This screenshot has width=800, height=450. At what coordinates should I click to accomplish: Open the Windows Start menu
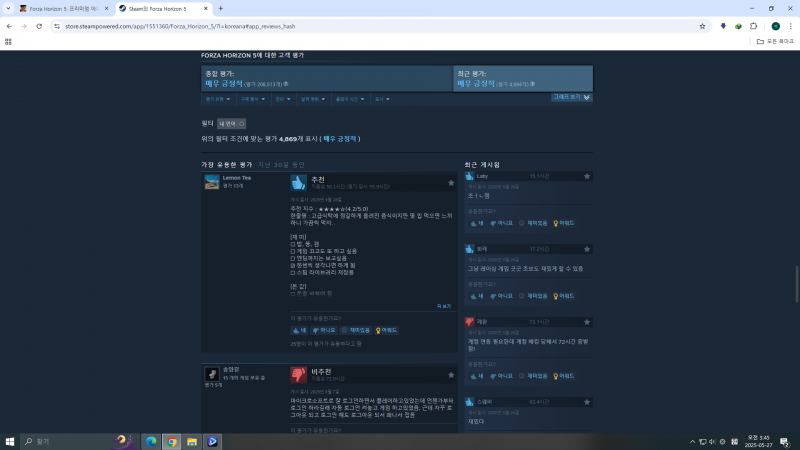coord(10,441)
